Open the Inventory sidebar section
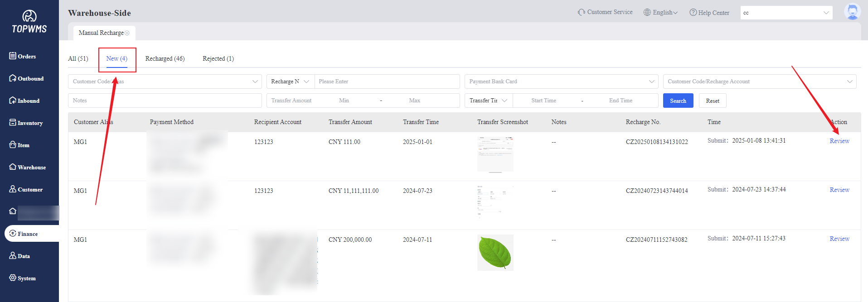 pyautogui.click(x=13, y=123)
